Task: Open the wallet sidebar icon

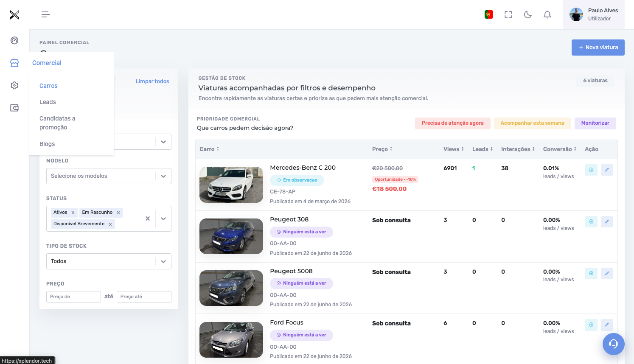Action: [14, 108]
